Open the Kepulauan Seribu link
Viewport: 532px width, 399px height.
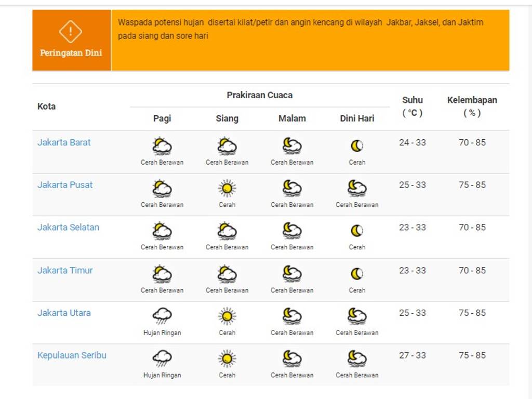tap(72, 355)
